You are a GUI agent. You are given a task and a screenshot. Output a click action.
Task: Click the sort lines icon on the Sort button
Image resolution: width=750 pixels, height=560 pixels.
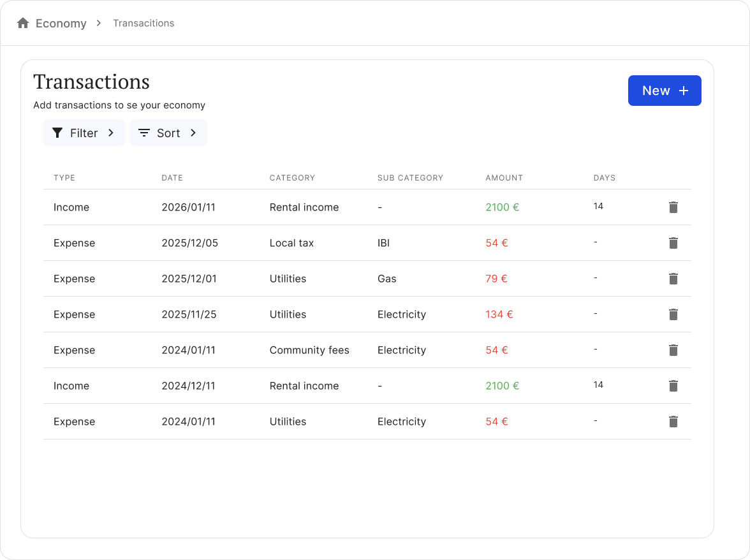[143, 133]
